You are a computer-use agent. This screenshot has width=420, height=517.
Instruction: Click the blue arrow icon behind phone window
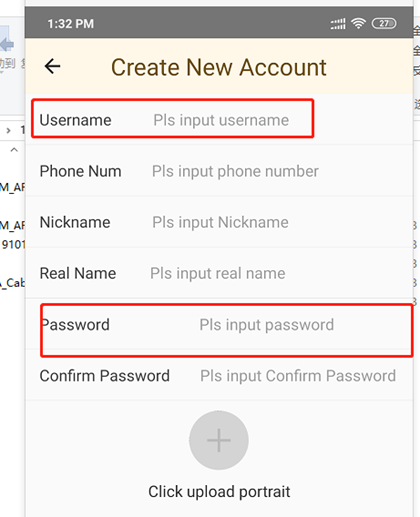7,42
